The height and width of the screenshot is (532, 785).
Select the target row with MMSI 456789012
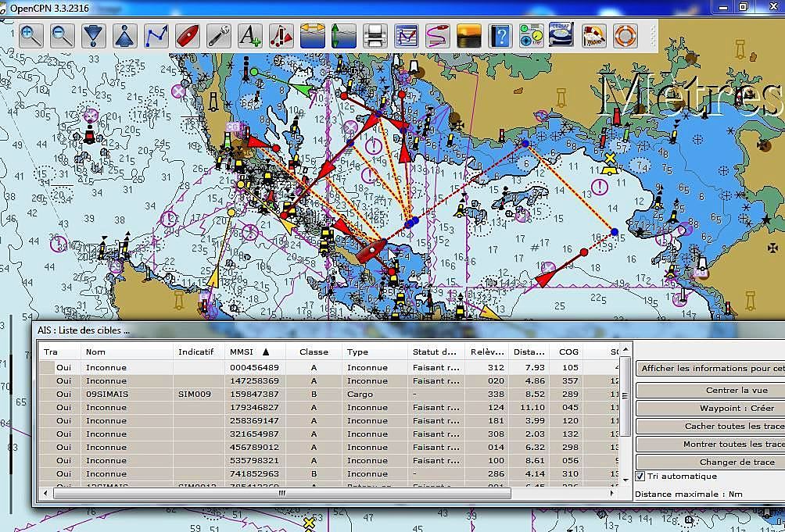(329, 447)
